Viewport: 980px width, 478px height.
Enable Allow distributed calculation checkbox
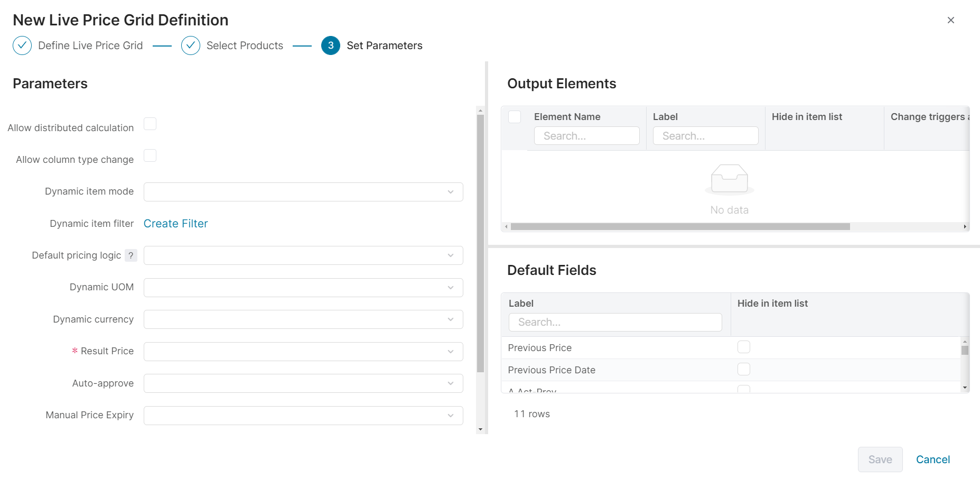(150, 124)
